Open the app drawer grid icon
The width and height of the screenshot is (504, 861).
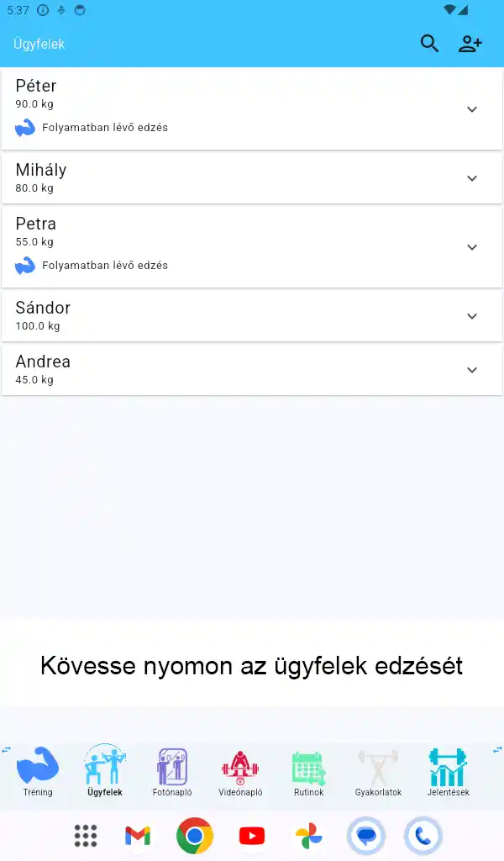tap(85, 836)
